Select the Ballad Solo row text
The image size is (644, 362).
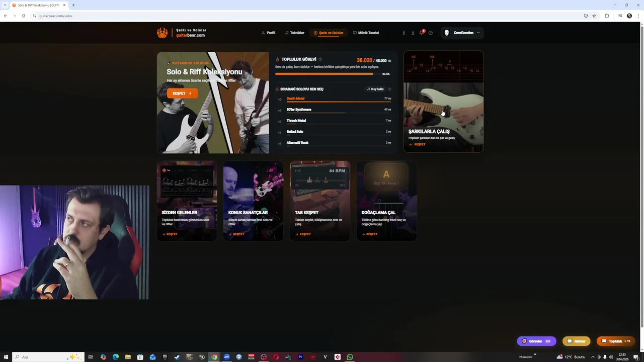[x=295, y=132]
